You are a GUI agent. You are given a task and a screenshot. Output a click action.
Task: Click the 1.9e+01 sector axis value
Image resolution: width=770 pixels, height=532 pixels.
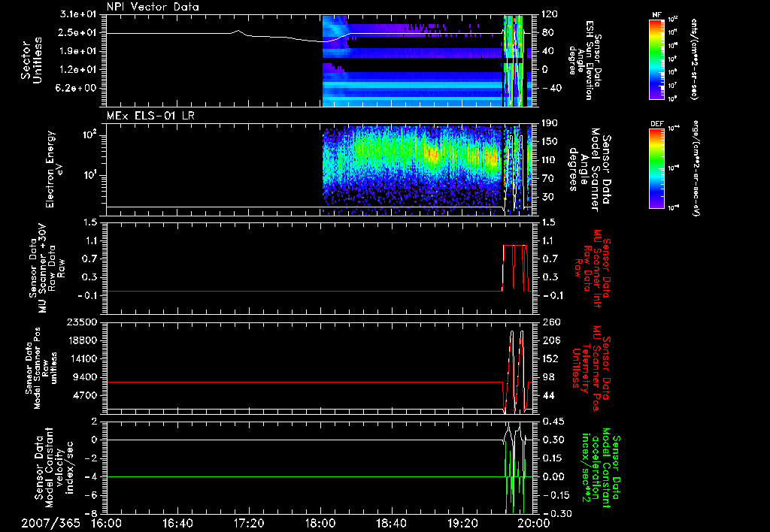pos(77,51)
